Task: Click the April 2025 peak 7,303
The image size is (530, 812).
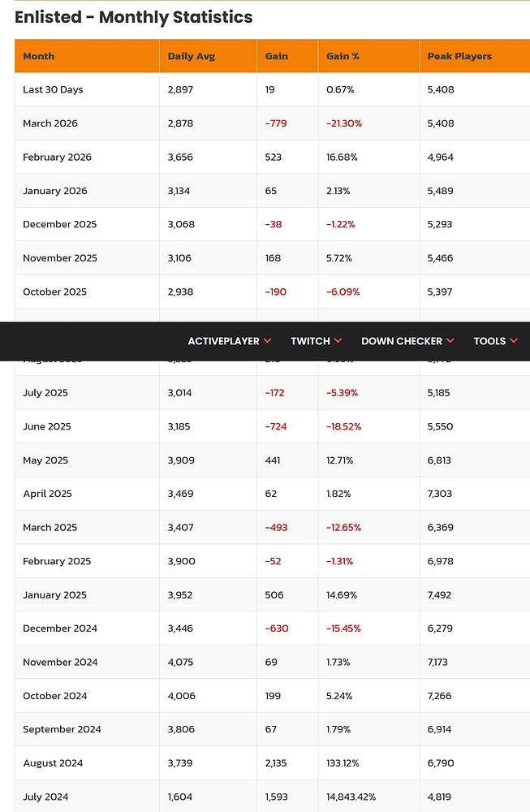Action: point(440,494)
